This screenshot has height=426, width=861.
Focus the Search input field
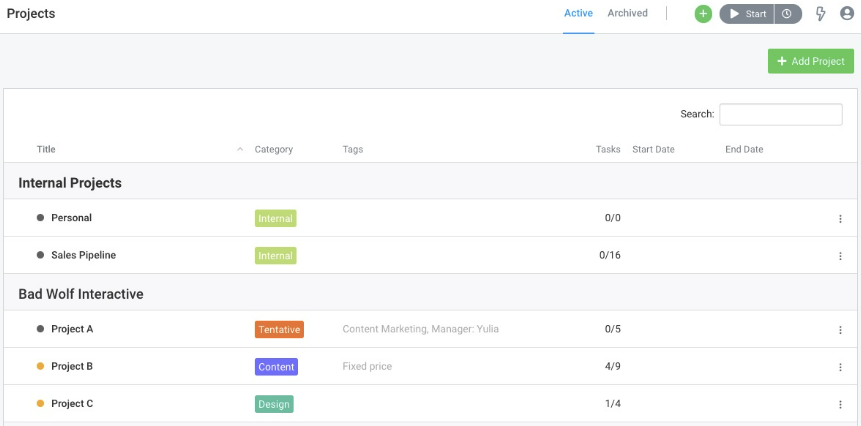coord(781,114)
